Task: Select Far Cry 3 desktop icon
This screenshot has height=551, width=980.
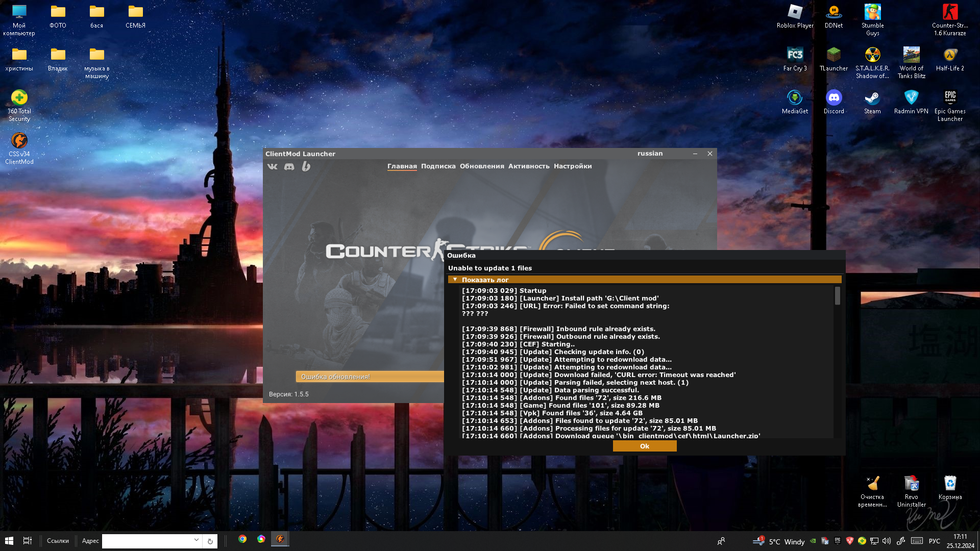Action: [795, 59]
